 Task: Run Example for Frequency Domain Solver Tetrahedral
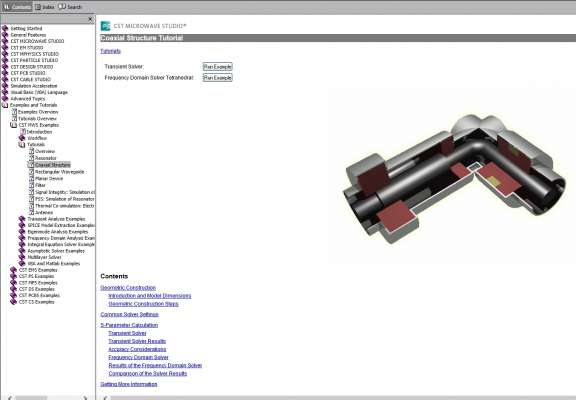coord(217,78)
